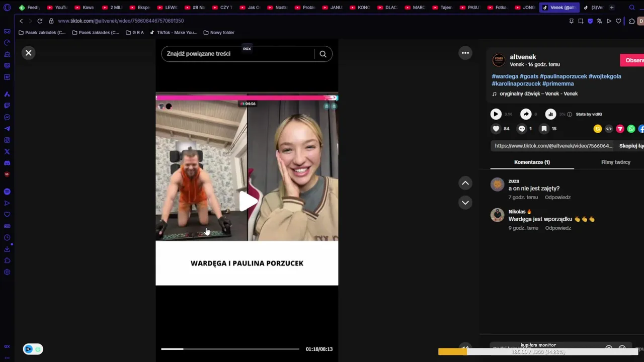Click the related content search field

tap(237, 54)
